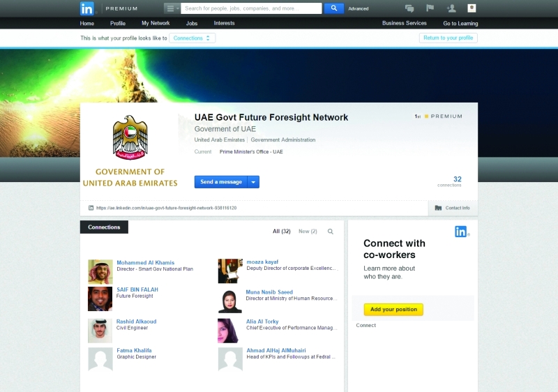Screen dimensions: 558x392
Task: Open the Connections view-as dropdown
Action: [193, 38]
